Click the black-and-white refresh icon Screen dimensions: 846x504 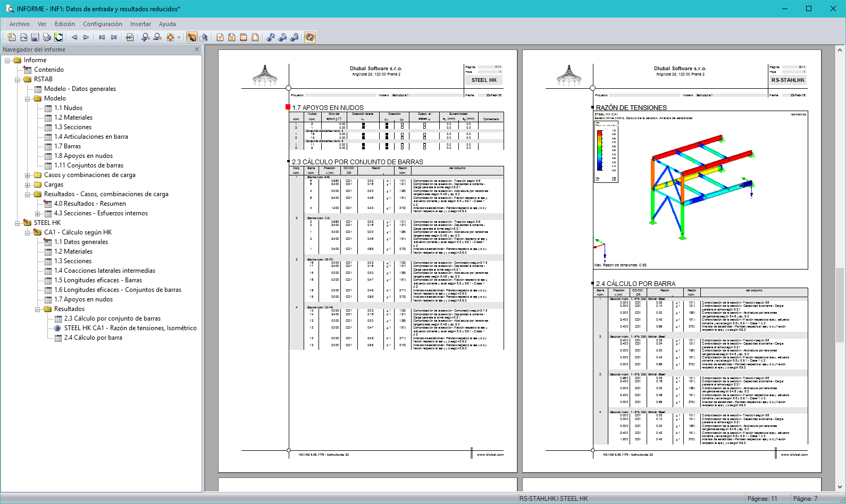click(x=58, y=37)
